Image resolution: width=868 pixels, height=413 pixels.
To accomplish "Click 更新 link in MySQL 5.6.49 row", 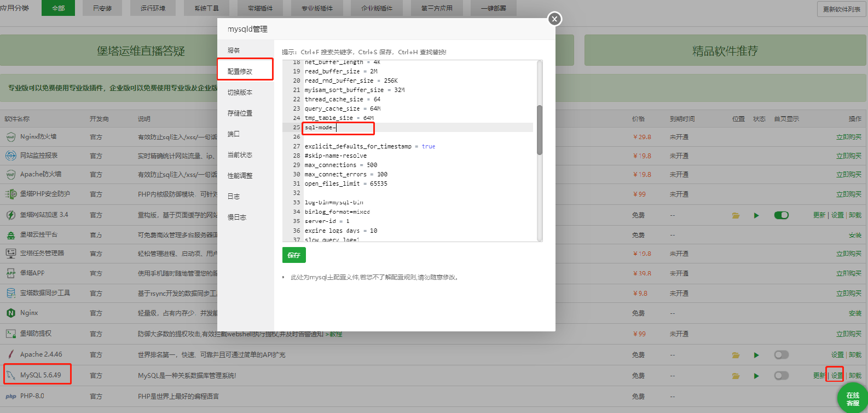I will click(819, 376).
